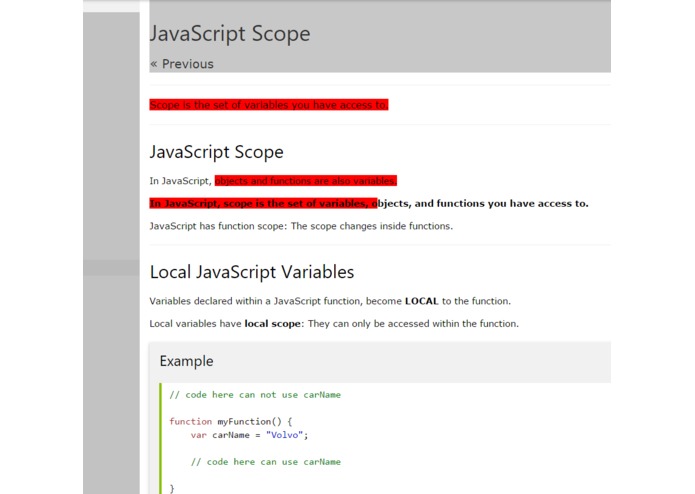695x494 pixels.
Task: Click the 'function myFunction() {' code line
Action: [x=230, y=421]
